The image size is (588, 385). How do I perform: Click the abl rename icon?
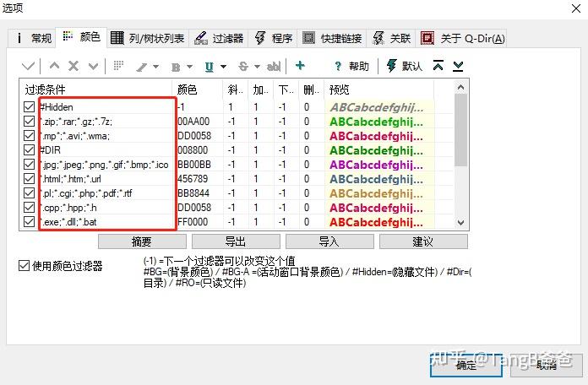pyautogui.click(x=274, y=67)
